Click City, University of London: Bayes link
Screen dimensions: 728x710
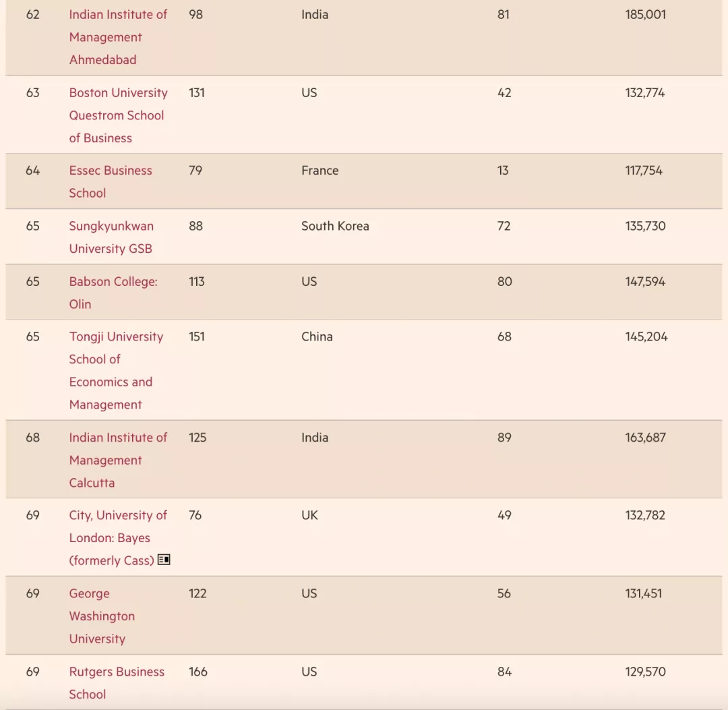[x=117, y=516]
